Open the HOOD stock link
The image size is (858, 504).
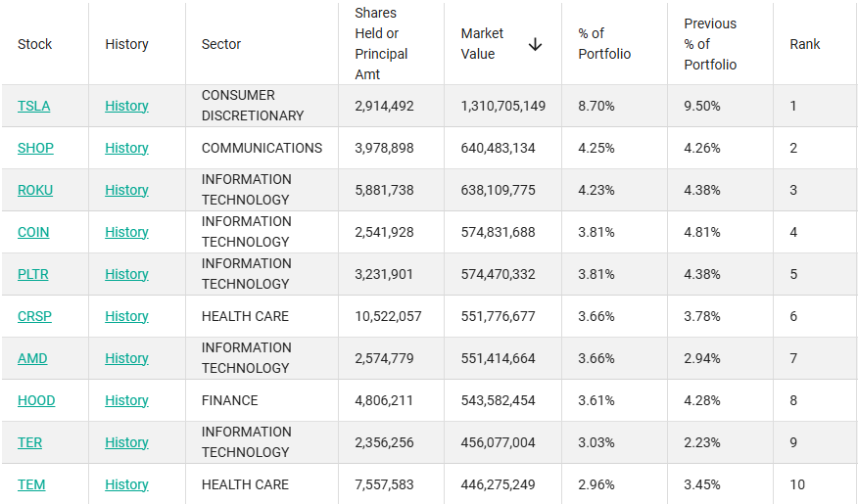tap(36, 400)
